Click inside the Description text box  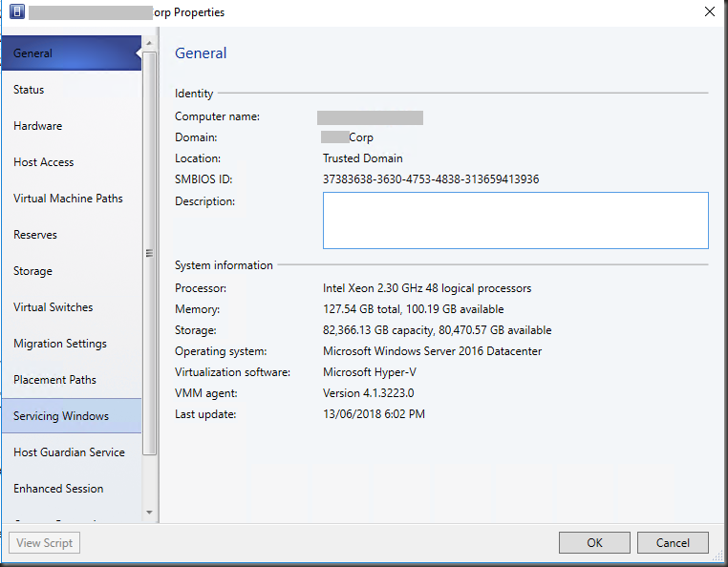[x=515, y=220]
